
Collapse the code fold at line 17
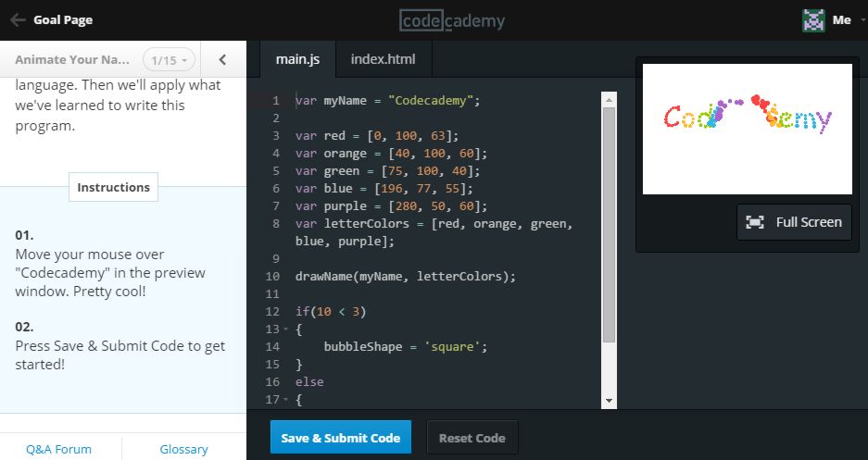tap(286, 399)
